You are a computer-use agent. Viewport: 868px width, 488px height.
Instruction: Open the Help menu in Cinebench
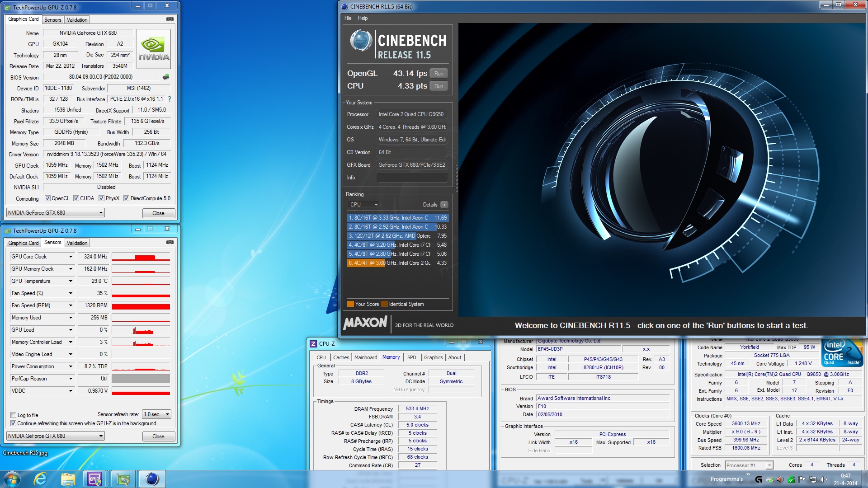(363, 18)
